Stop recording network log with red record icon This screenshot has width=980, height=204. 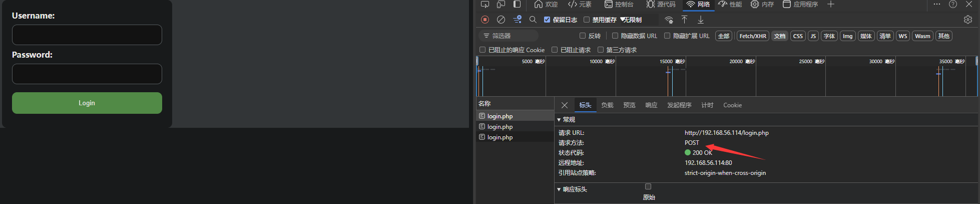pos(484,20)
